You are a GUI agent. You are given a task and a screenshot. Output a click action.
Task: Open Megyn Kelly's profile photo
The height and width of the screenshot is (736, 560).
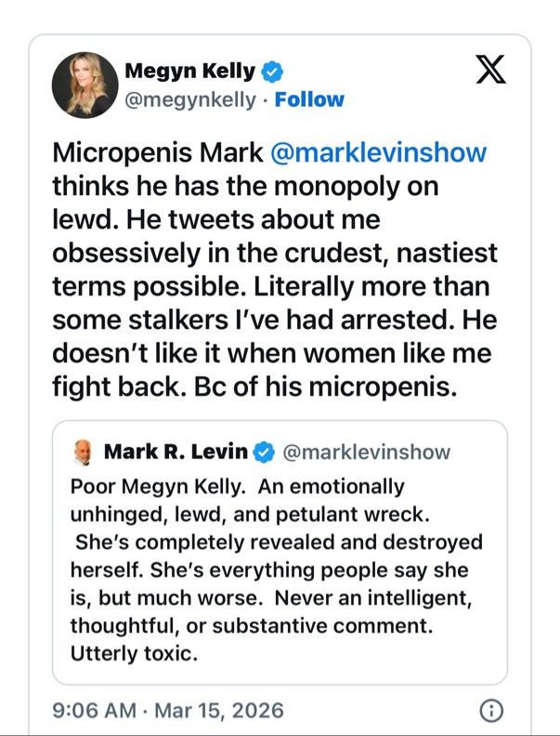click(x=85, y=85)
